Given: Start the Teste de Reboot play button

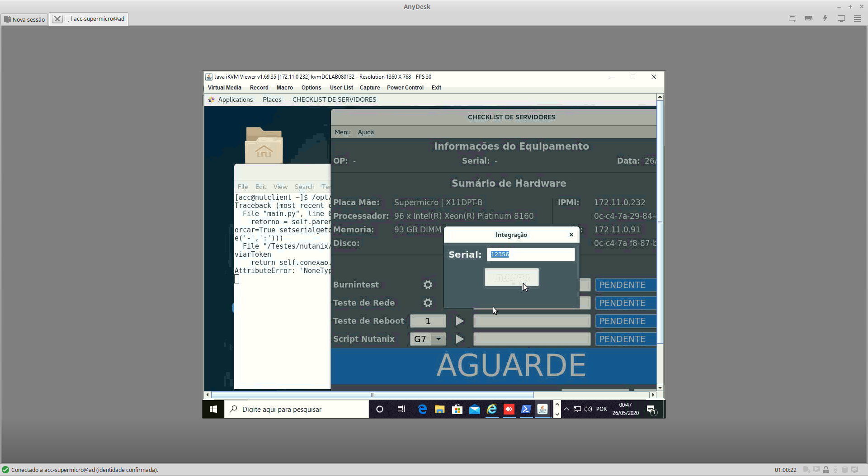Looking at the screenshot, I should [x=460, y=321].
